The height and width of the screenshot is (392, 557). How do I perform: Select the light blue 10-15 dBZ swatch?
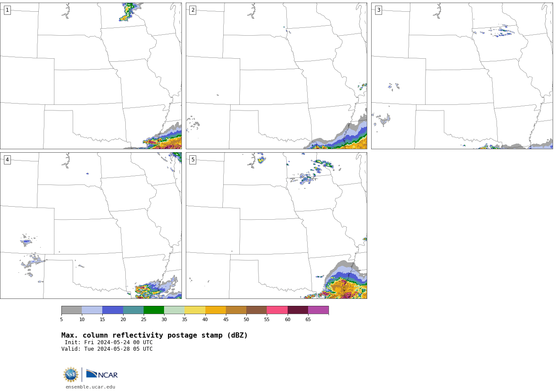92,310
